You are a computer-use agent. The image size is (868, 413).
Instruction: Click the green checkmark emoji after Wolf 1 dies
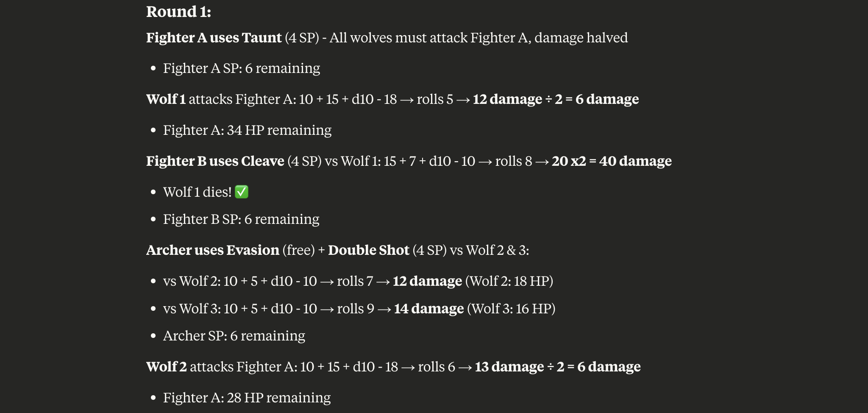click(242, 192)
